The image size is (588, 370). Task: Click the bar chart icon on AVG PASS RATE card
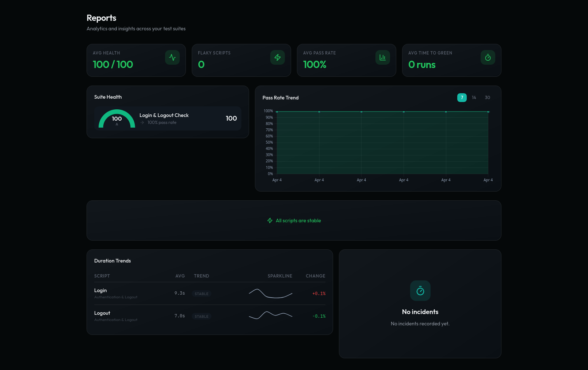(382, 57)
